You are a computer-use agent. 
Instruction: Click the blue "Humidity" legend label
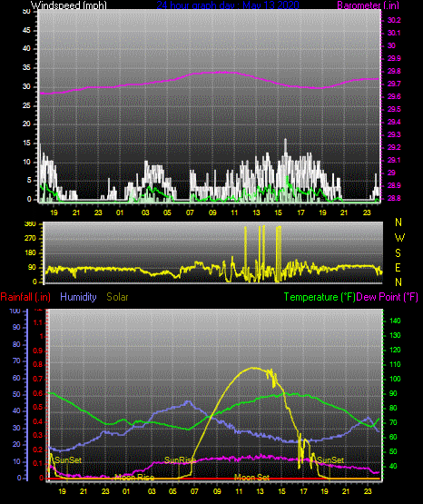[x=78, y=297]
